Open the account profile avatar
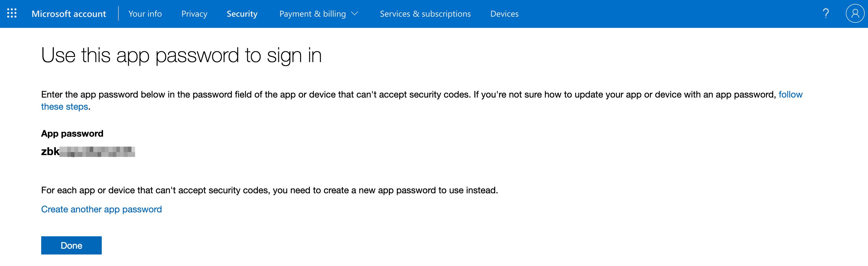 pyautogui.click(x=854, y=14)
